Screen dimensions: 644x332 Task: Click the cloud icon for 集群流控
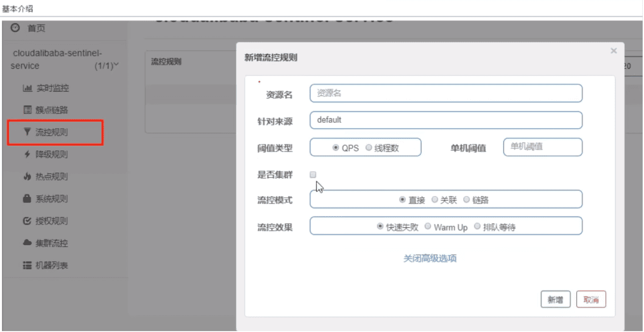click(27, 243)
